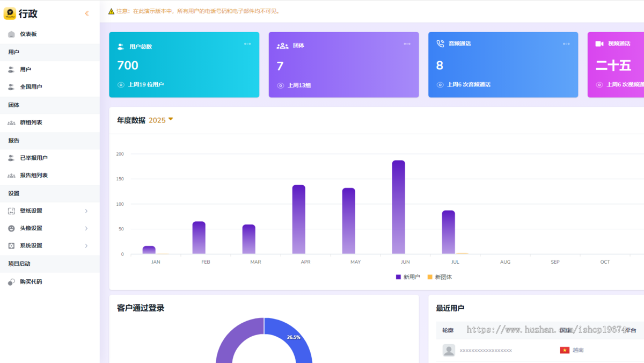Viewport: 644px width, 363px height.
Task: Click the camera icon on 视频通话 card
Action: tap(599, 43)
